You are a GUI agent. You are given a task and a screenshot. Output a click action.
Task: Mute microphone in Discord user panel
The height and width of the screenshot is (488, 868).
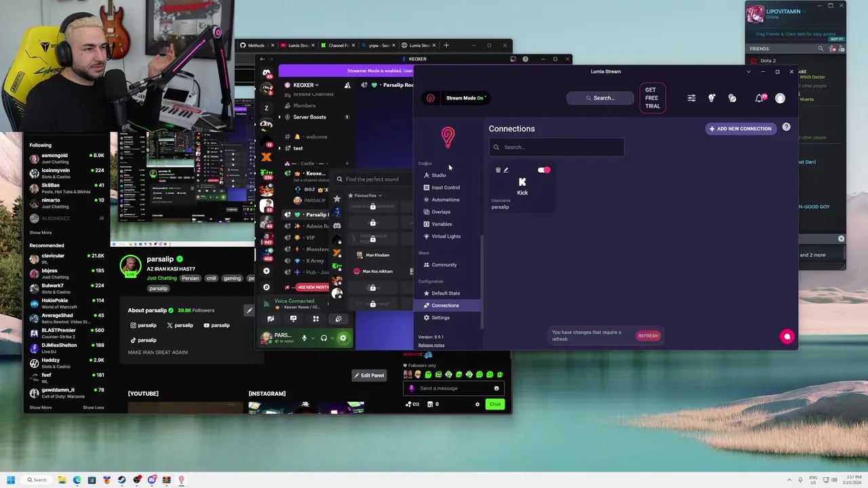tap(304, 338)
